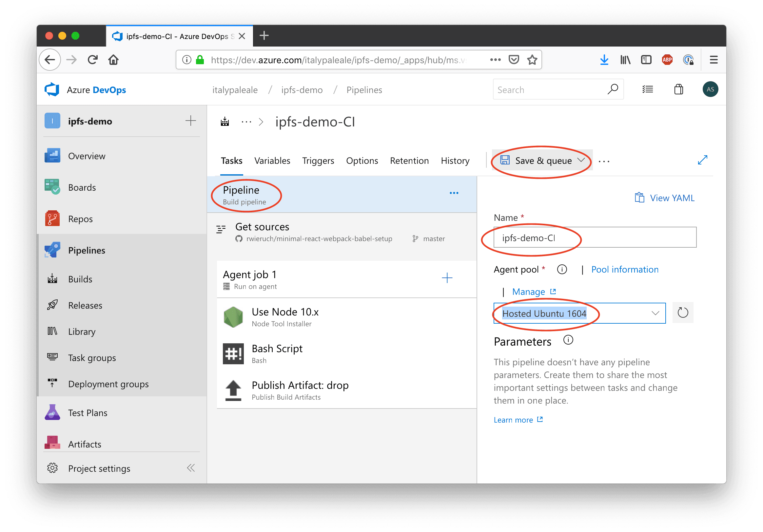Open the browser downloads arrow icon
Viewport: 763px width, 532px height.
[x=604, y=60]
